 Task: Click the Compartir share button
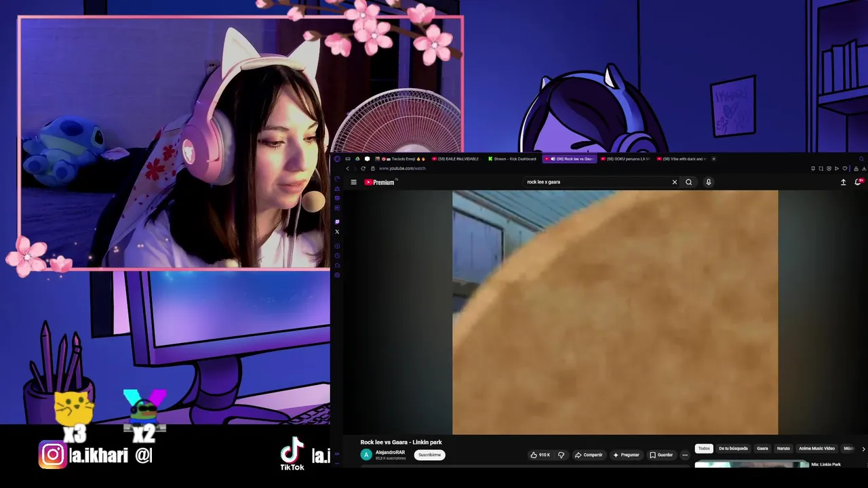tap(589, 455)
